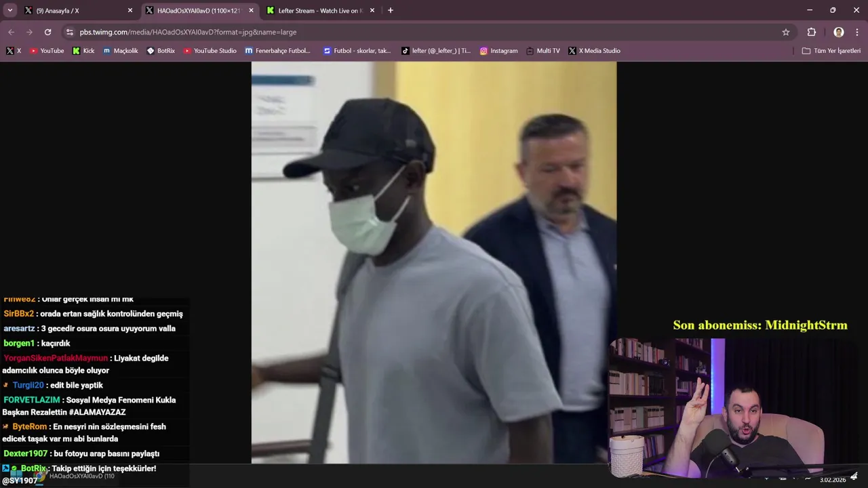Open the X Media Studio bookmark
868x488 pixels.
coord(595,51)
